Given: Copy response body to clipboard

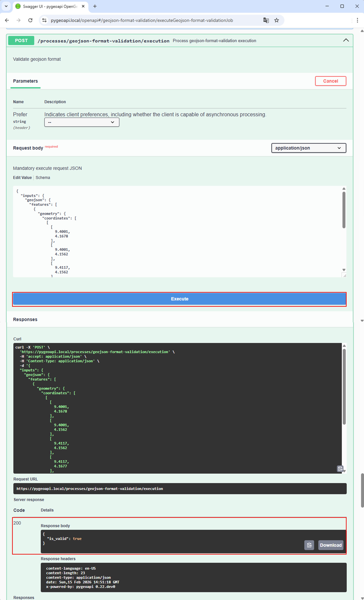Looking at the screenshot, I should (309, 545).
